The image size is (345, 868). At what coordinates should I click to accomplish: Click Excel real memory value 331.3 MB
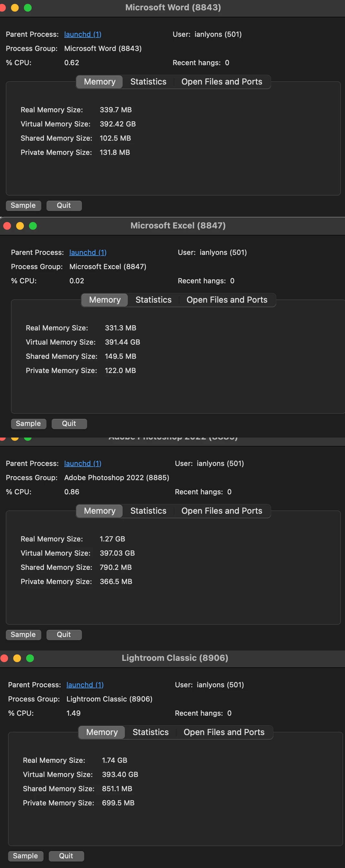click(121, 328)
